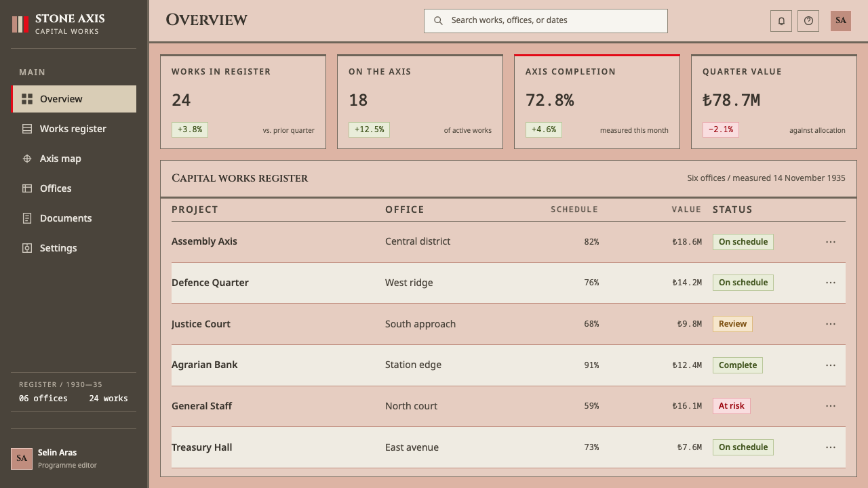Click the Documents page icon

coord(27,218)
